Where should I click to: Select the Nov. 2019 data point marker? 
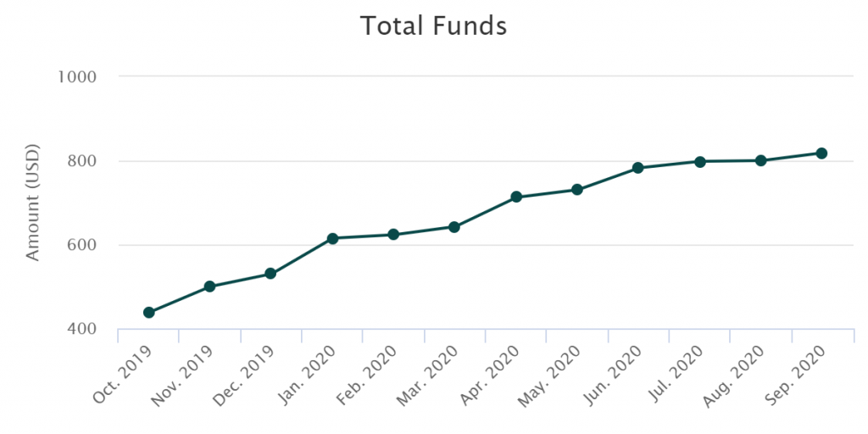(209, 287)
